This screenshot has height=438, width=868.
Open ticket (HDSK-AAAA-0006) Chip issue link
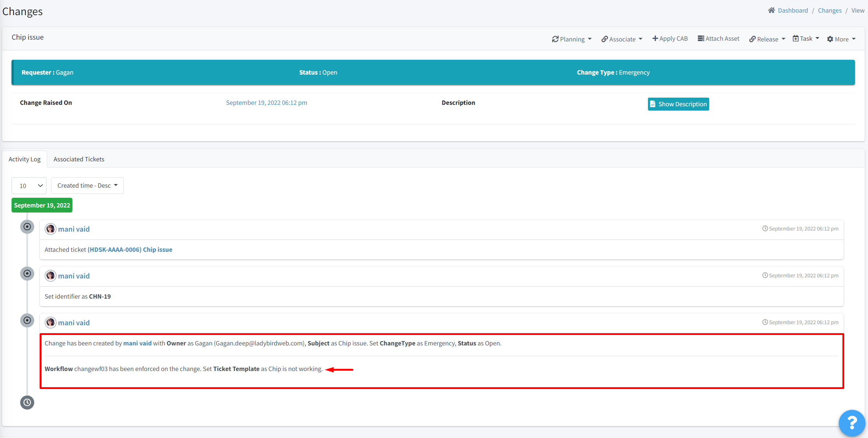(x=130, y=249)
